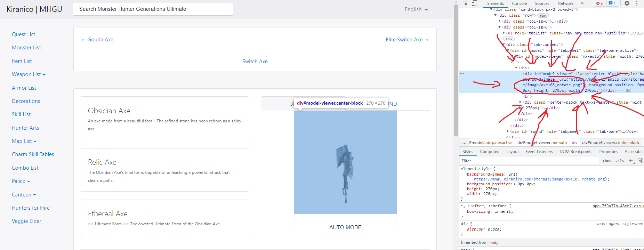Go to previous weapon Gouda Axe

click(x=97, y=40)
